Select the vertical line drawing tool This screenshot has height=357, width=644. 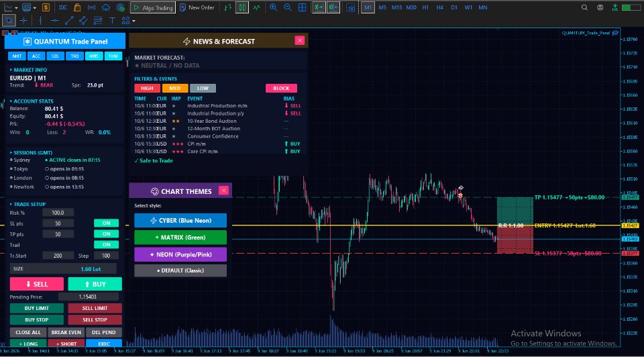[x=40, y=20]
